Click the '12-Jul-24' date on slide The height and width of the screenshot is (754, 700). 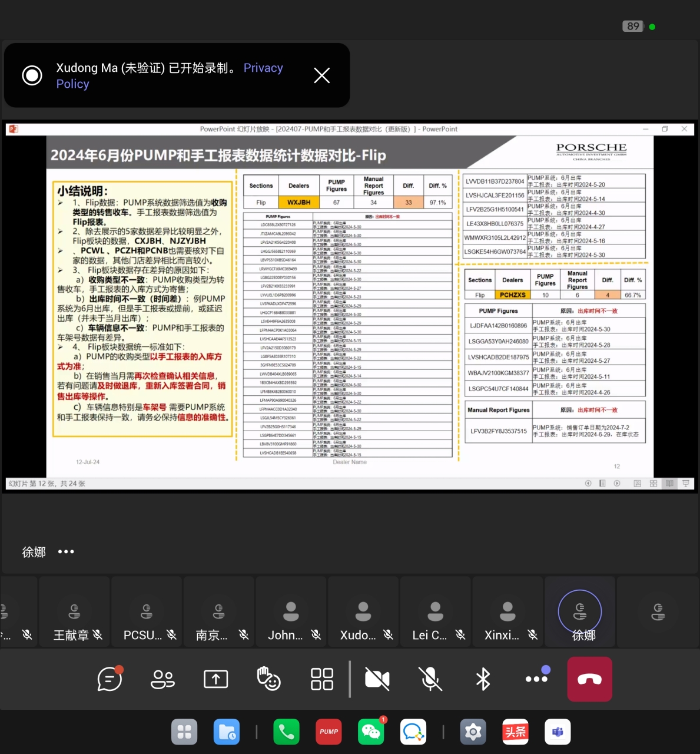(x=88, y=462)
